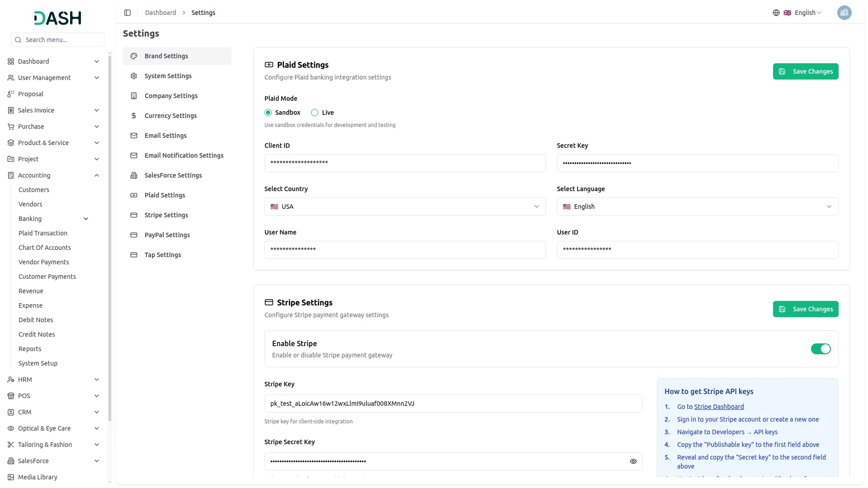Viewport: 868px width, 488px height.
Task: Open Debit Notes in sidebar
Action: pyautogui.click(x=36, y=320)
